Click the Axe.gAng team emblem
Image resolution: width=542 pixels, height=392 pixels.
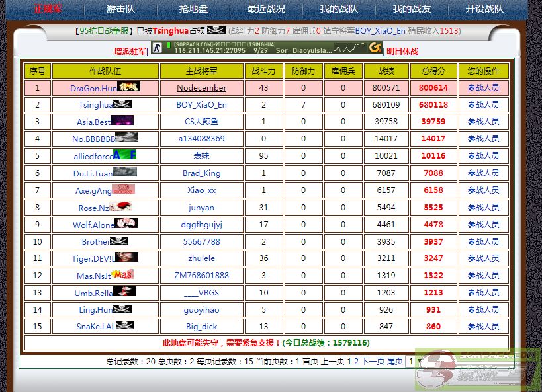(123, 189)
